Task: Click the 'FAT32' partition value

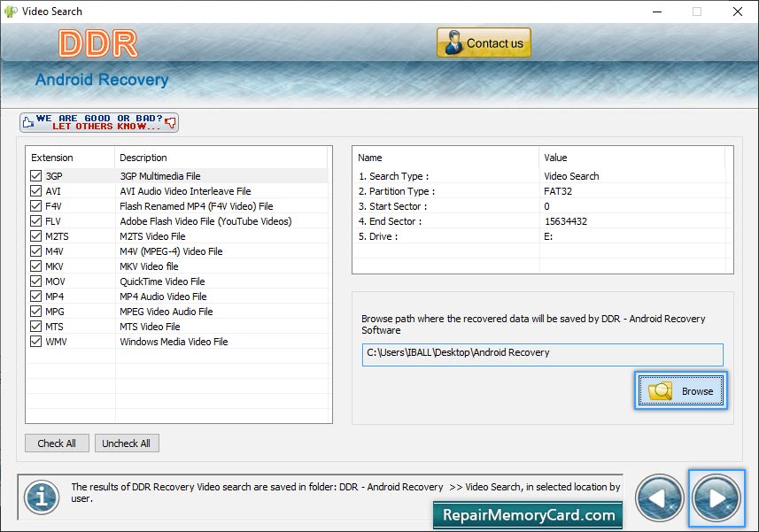Action: (x=558, y=191)
